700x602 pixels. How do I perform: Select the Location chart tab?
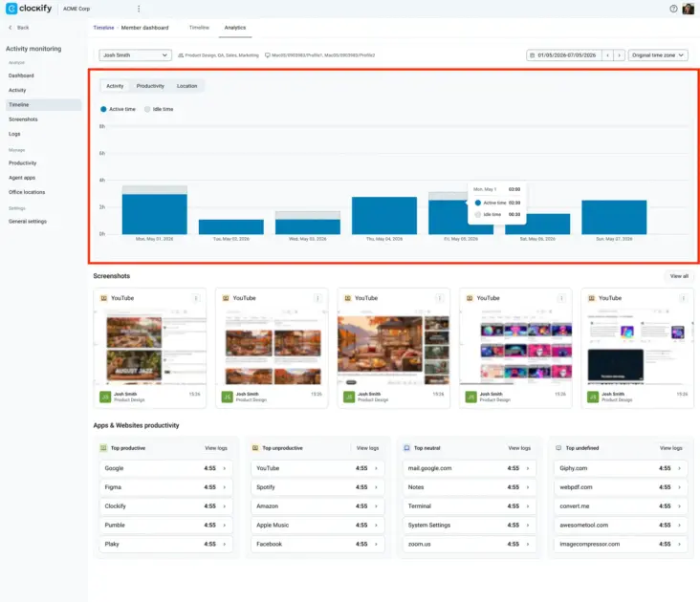(186, 86)
